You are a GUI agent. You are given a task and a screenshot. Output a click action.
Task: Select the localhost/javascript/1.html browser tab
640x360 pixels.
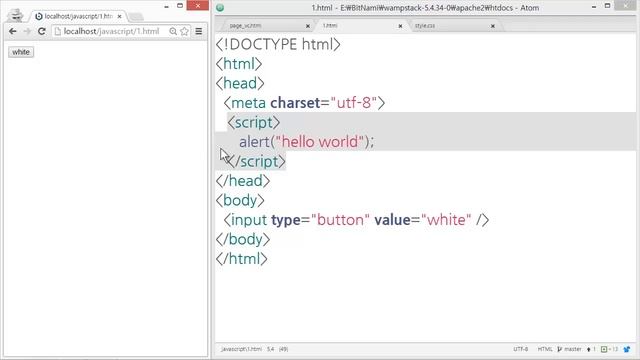coord(78,16)
